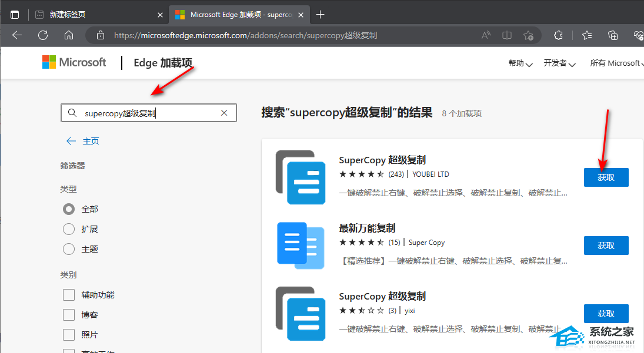The image size is (644, 353).
Task: Click the Super Copy publisher name
Action: (427, 243)
